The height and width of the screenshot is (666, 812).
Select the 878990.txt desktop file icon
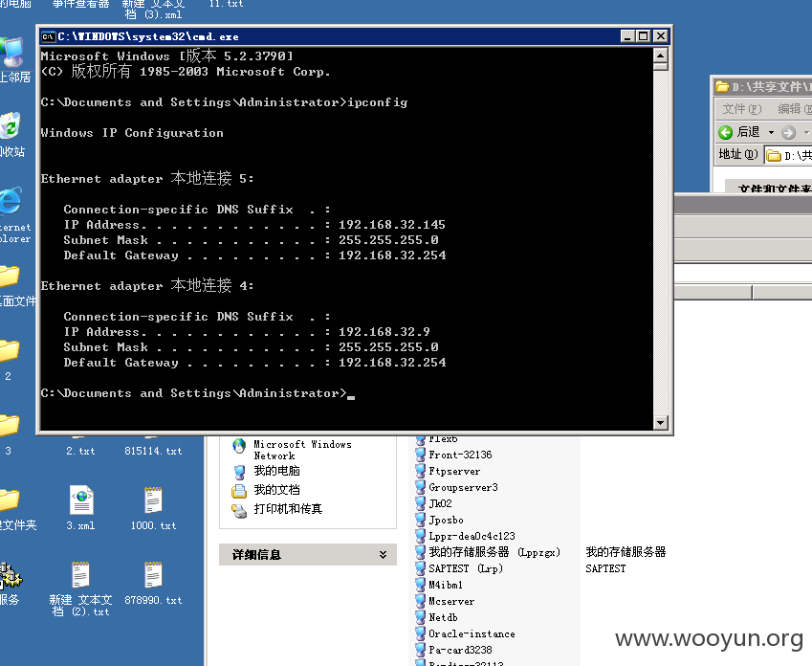pyautogui.click(x=153, y=575)
